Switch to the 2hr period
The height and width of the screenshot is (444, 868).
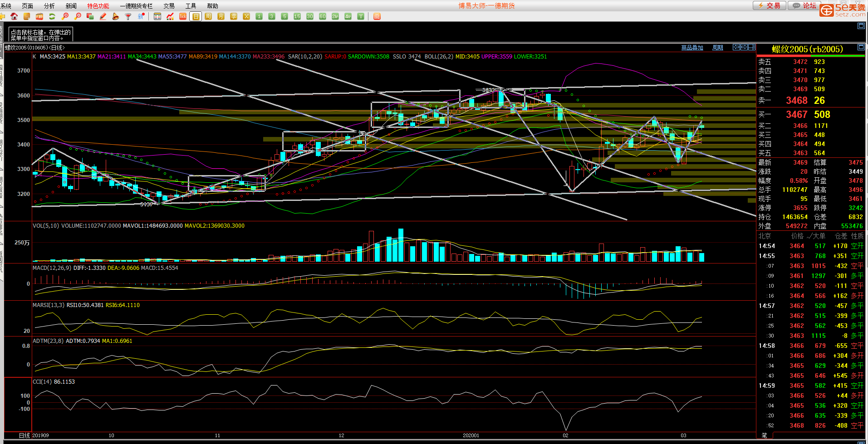click(x=335, y=16)
